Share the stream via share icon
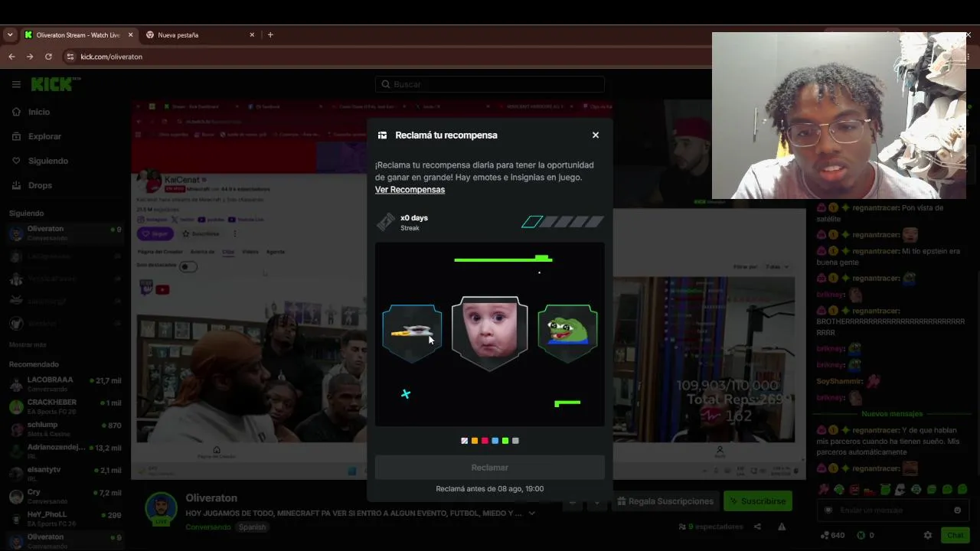This screenshot has width=980, height=551. [x=757, y=527]
